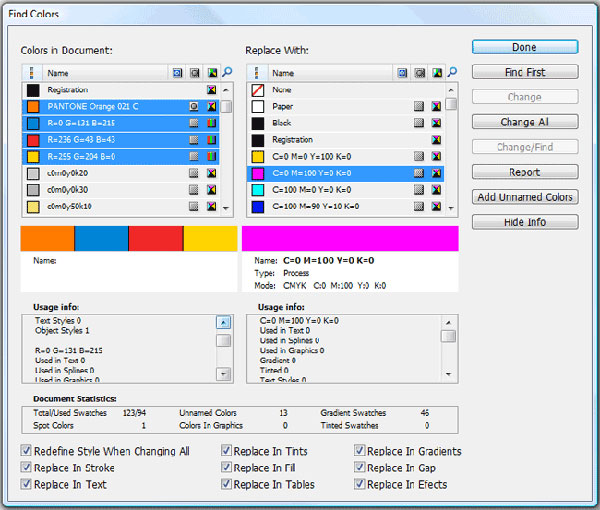The image size is (600, 510).
Task: Click left Usage info scroll up arrow
Action: click(223, 323)
